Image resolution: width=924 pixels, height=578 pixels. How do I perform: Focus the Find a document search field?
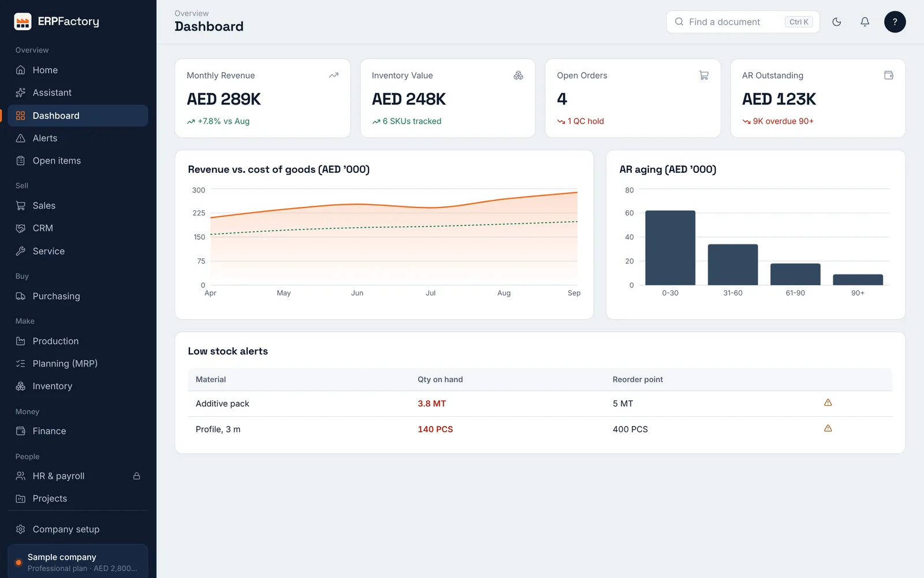click(x=743, y=22)
